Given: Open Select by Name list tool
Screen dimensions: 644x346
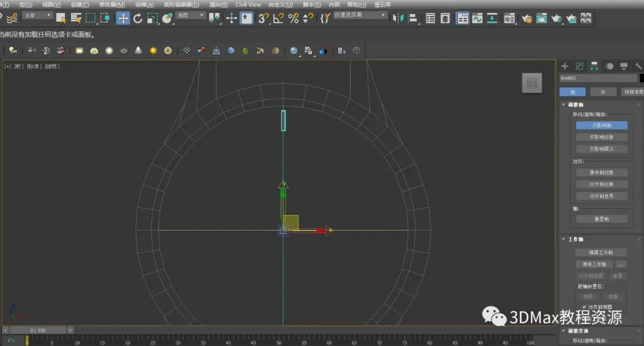Looking at the screenshot, I should point(76,18).
